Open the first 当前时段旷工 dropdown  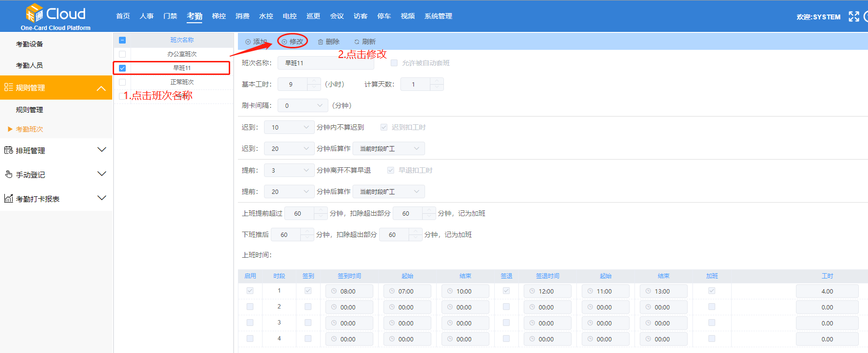coord(389,148)
